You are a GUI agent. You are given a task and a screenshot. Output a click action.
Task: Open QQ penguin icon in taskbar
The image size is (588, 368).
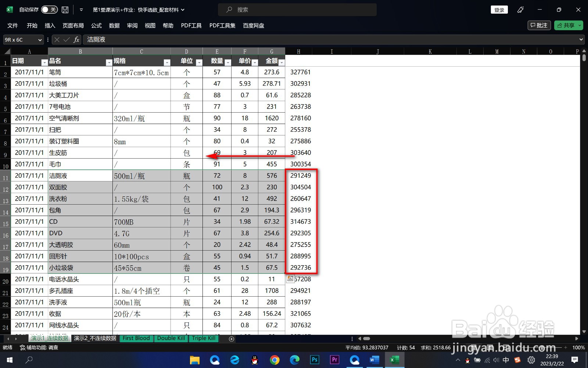point(254,360)
